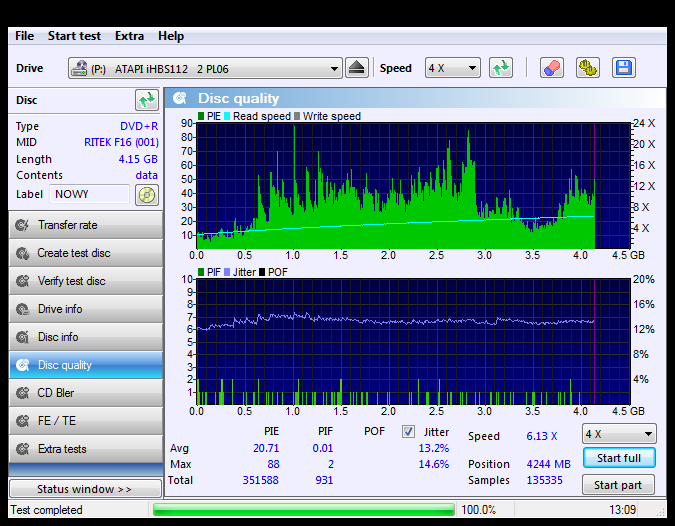This screenshot has width=675, height=526.
Task: Click the PIE graph area
Action: [413, 186]
